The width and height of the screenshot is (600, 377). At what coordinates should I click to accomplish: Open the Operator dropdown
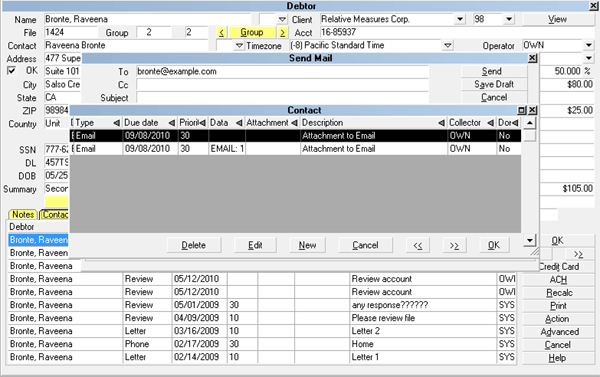[589, 46]
